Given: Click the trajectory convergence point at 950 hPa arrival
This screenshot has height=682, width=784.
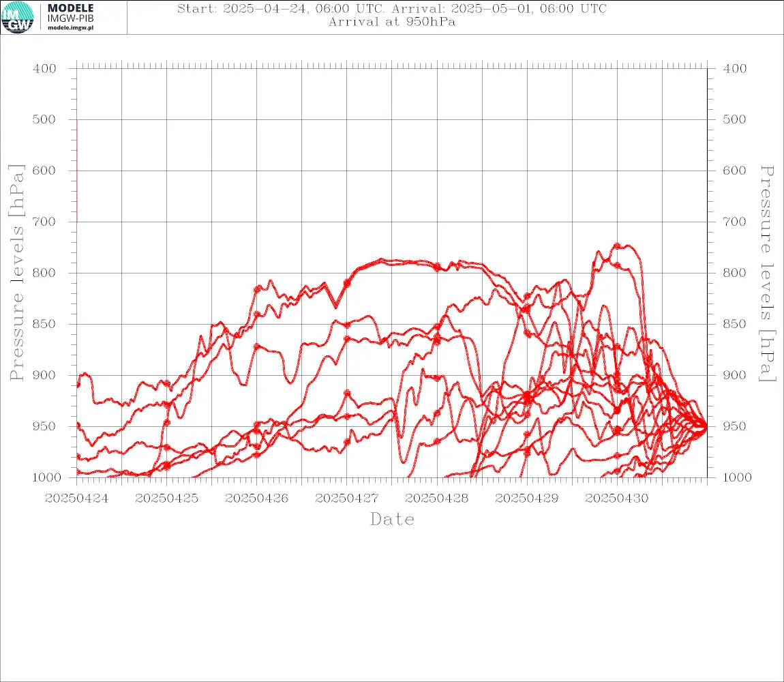Looking at the screenshot, I should click(705, 426).
